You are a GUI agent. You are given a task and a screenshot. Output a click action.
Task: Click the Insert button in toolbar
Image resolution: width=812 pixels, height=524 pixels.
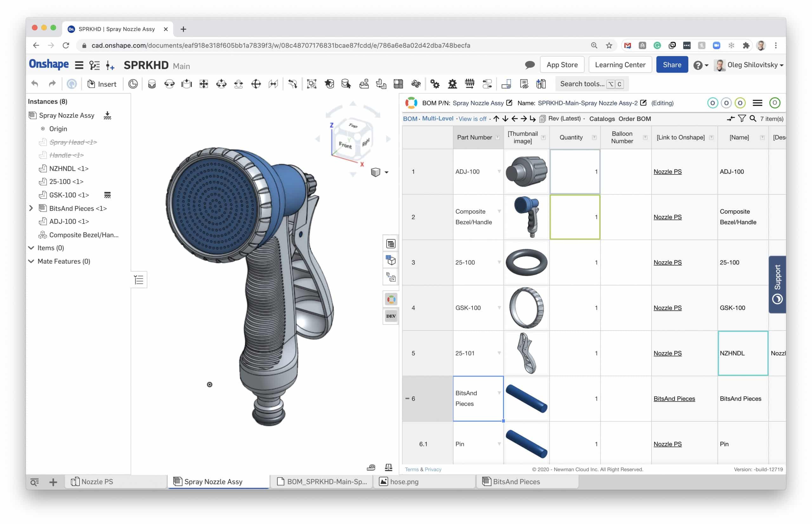(102, 84)
